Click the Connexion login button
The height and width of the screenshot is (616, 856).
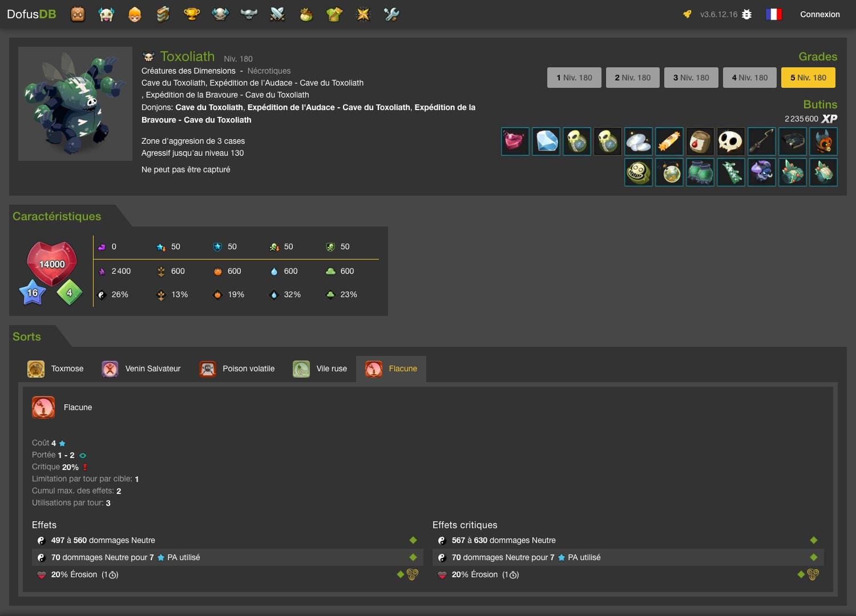819,14
